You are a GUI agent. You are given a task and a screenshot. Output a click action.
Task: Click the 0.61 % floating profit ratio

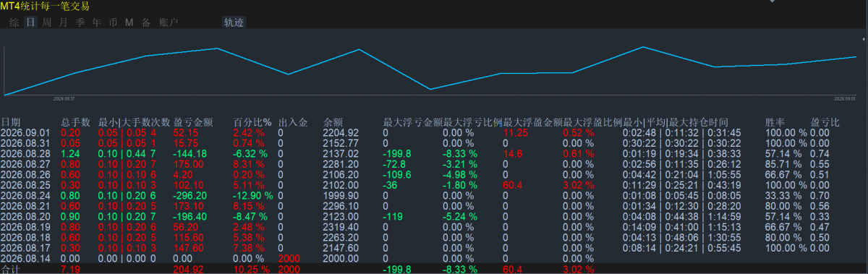[578, 153]
